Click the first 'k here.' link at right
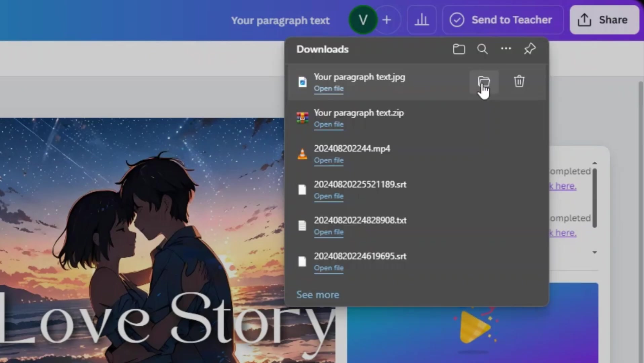 tap(563, 186)
